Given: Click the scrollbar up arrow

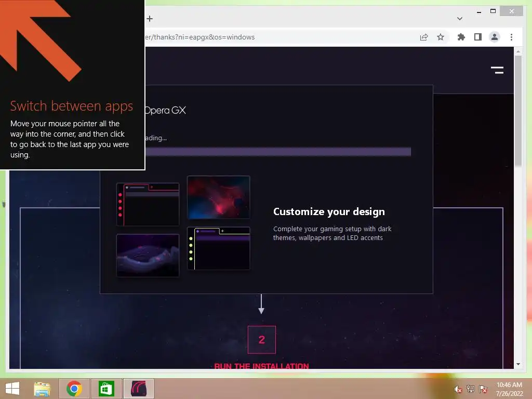Looking at the screenshot, I should 518,51.
